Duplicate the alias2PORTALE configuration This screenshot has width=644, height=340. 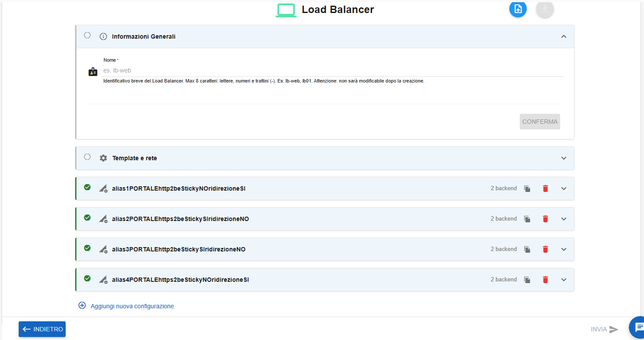click(527, 219)
